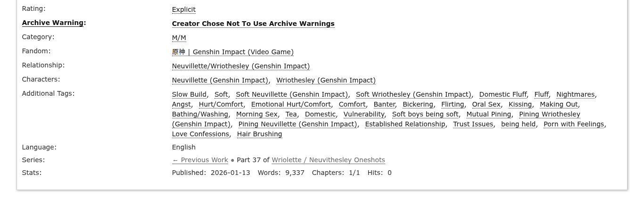Open the M/M category tag

pyautogui.click(x=179, y=38)
